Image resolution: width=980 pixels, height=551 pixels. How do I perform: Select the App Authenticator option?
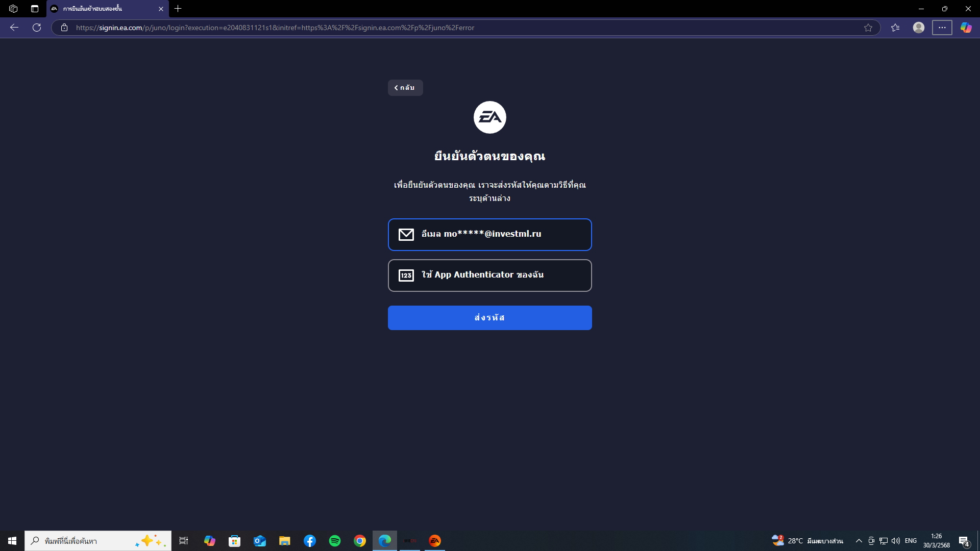[x=489, y=275]
